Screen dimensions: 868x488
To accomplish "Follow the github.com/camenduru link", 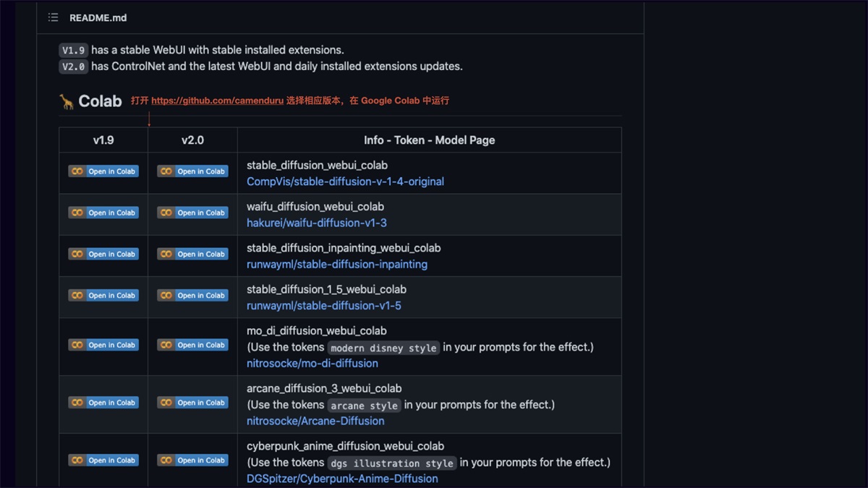I will [217, 101].
